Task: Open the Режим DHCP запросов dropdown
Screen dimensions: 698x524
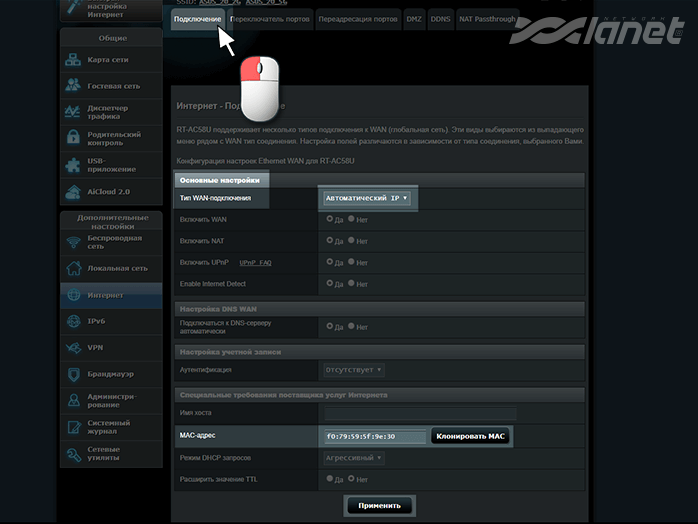Action: coord(354,458)
